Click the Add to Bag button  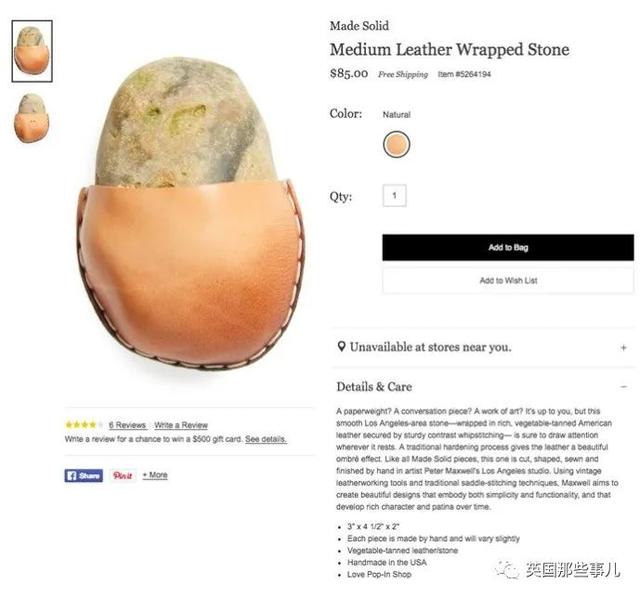pos(508,247)
